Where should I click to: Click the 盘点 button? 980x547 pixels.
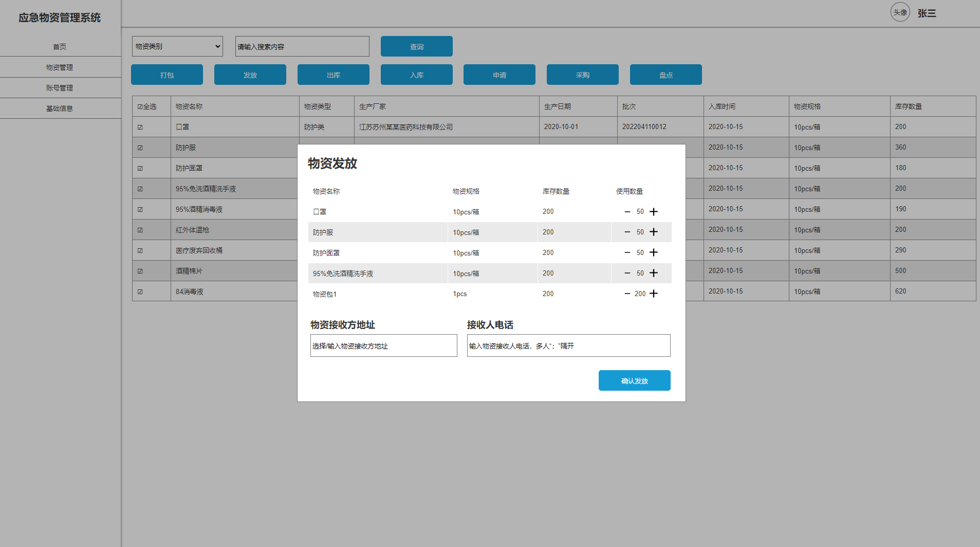point(666,75)
